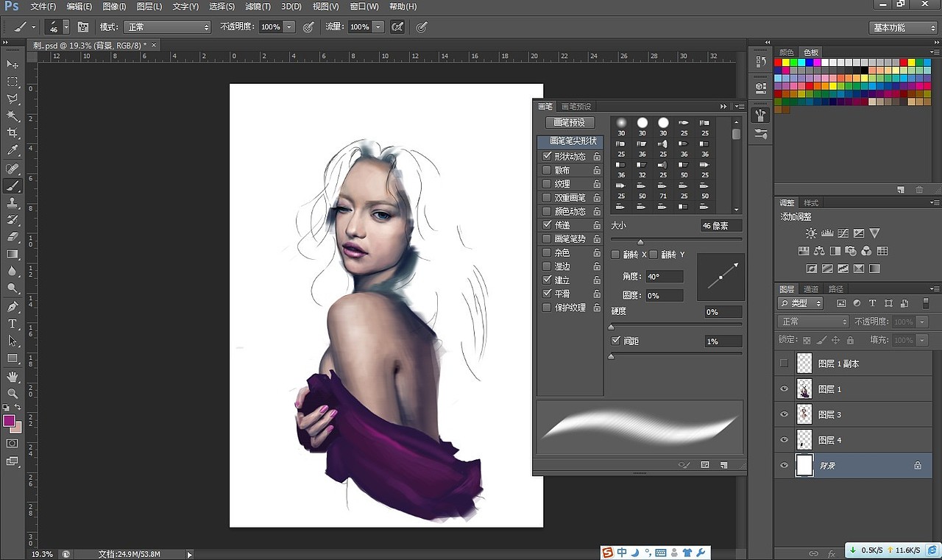Viewport: 942px width, 560px height.
Task: Uncheck the 间距 checkbox
Action: coord(616,341)
